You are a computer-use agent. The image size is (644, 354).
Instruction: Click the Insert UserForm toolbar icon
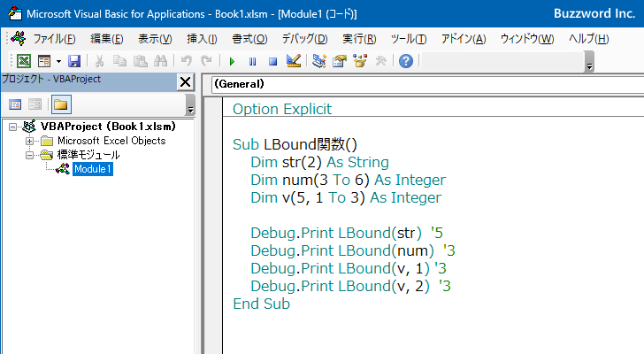pyautogui.click(x=44, y=61)
